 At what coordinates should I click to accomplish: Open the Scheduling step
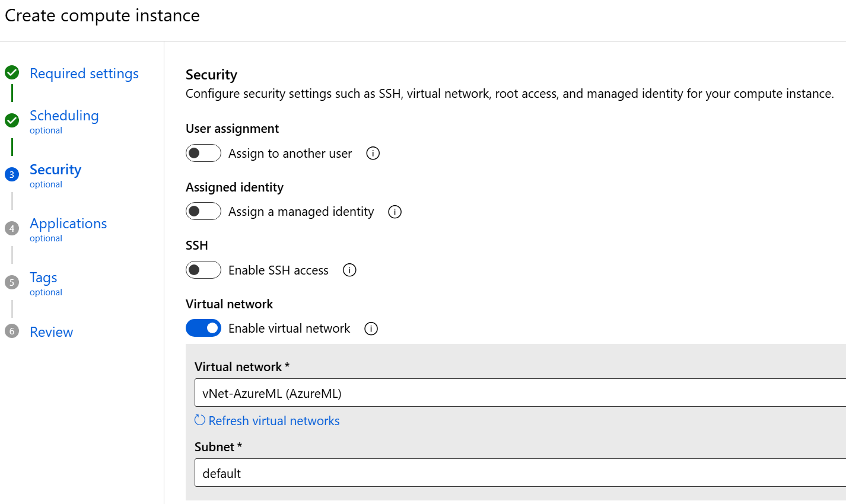click(x=64, y=116)
